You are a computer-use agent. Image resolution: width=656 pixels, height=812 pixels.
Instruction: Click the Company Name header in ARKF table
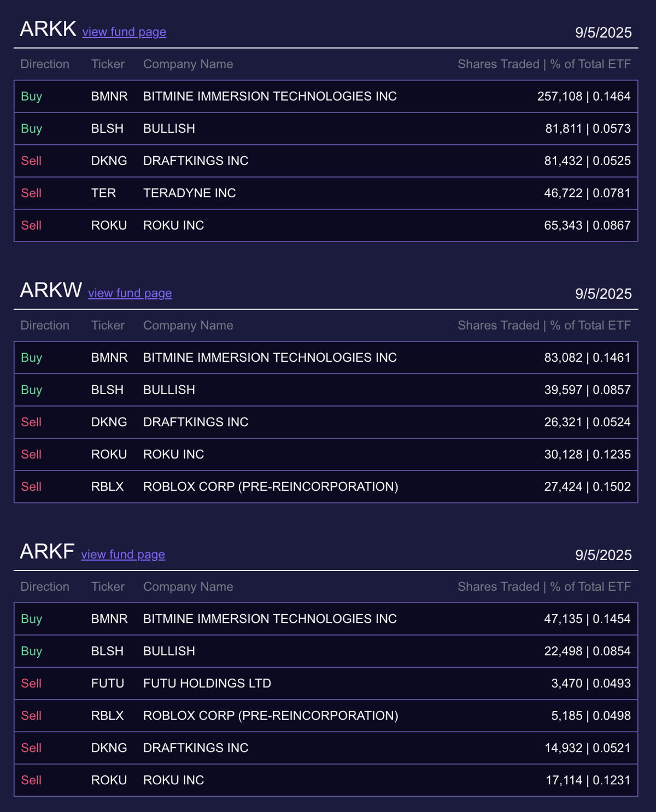(x=188, y=587)
